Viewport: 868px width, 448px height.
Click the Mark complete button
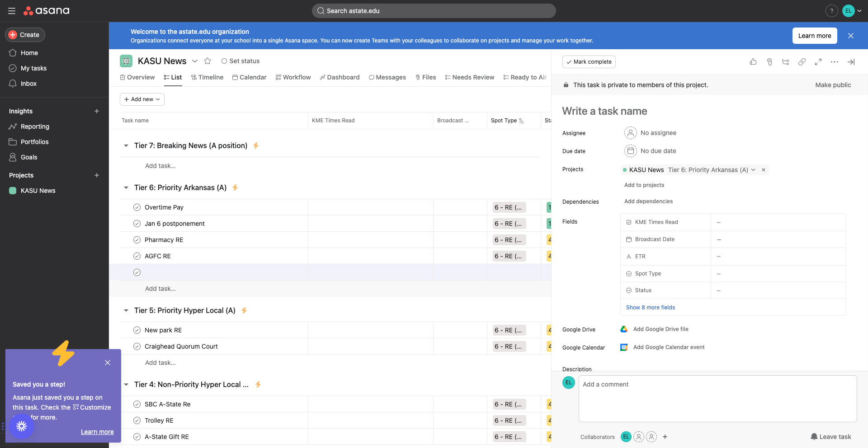click(589, 62)
